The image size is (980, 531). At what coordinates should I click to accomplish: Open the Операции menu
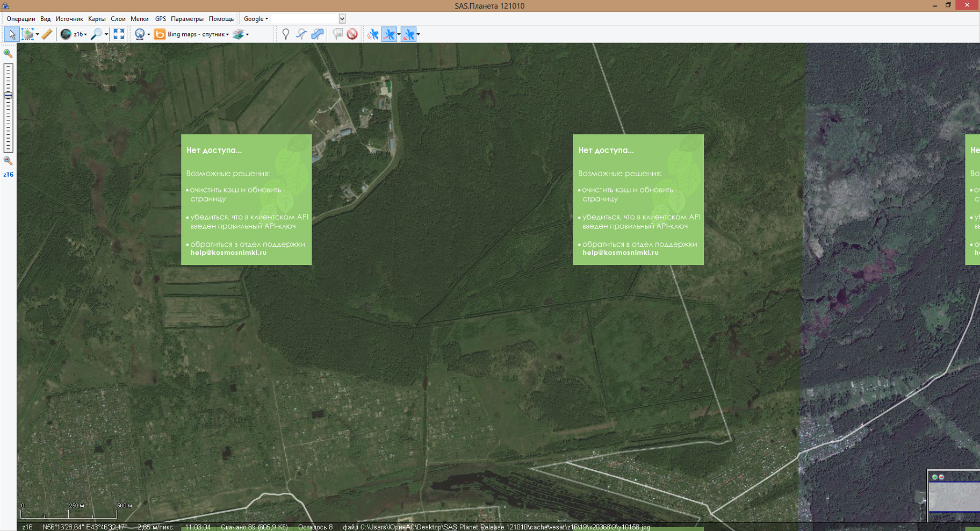point(20,19)
